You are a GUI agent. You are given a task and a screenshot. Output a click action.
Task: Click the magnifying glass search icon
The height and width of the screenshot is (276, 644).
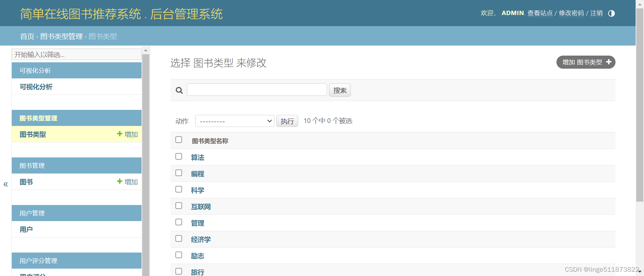[x=179, y=90]
